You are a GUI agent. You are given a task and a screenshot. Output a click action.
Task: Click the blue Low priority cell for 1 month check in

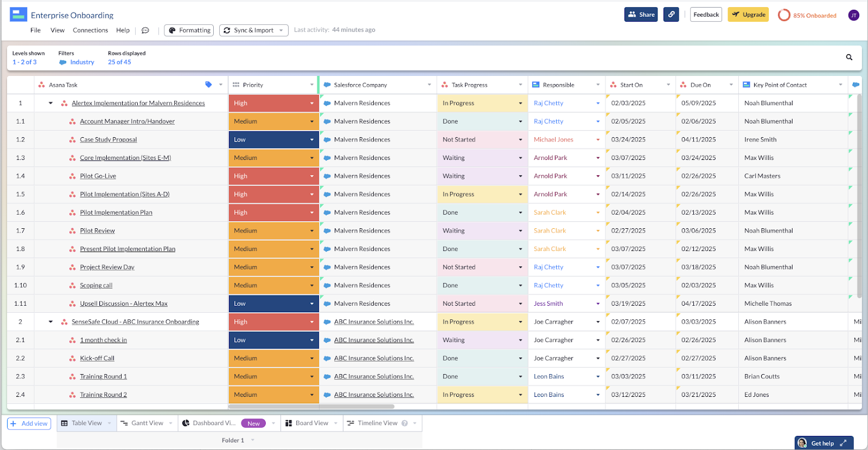point(273,340)
